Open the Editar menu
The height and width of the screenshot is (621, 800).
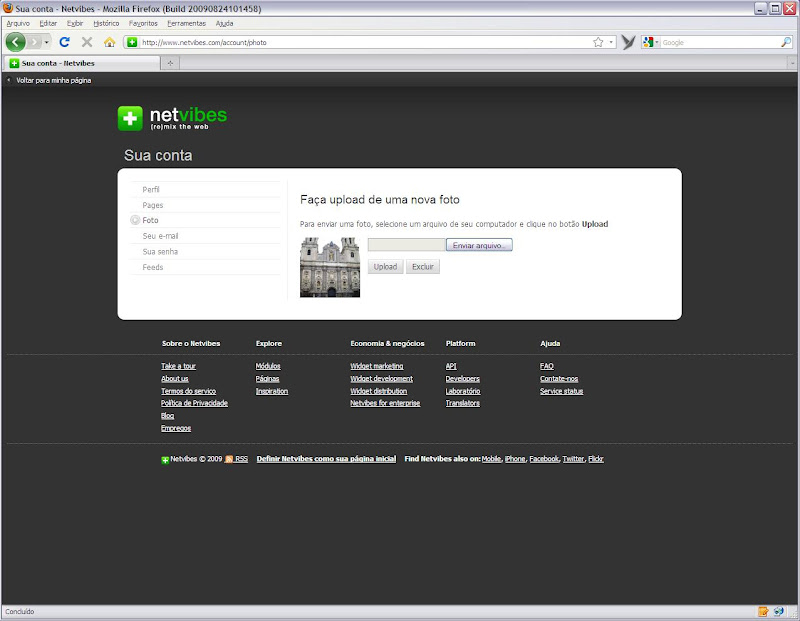tap(48, 23)
